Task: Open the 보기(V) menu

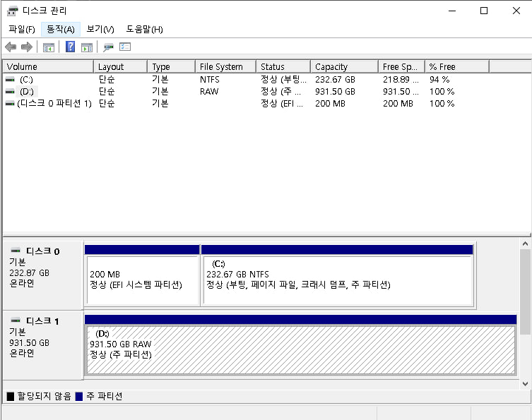Action: [x=100, y=29]
